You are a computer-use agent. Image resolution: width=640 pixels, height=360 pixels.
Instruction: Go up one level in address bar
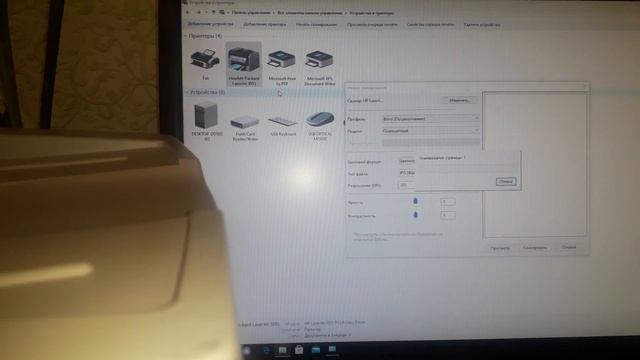click(213, 13)
